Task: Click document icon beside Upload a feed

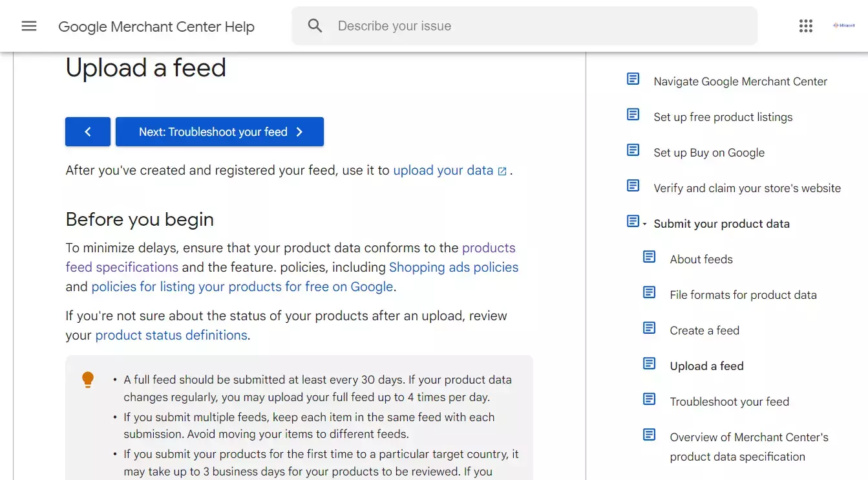Action: [x=650, y=364]
